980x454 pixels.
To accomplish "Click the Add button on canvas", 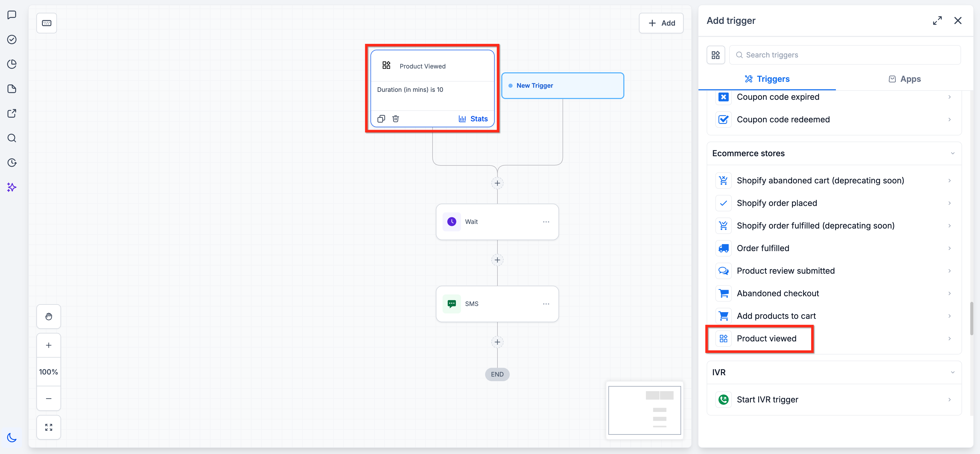I will 661,23.
